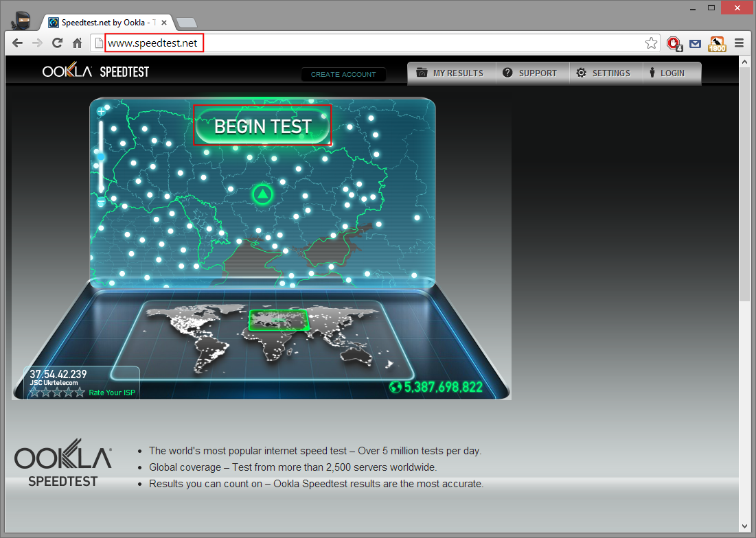The width and height of the screenshot is (756, 538).
Task: Minimize the browser window
Action: pos(693,8)
